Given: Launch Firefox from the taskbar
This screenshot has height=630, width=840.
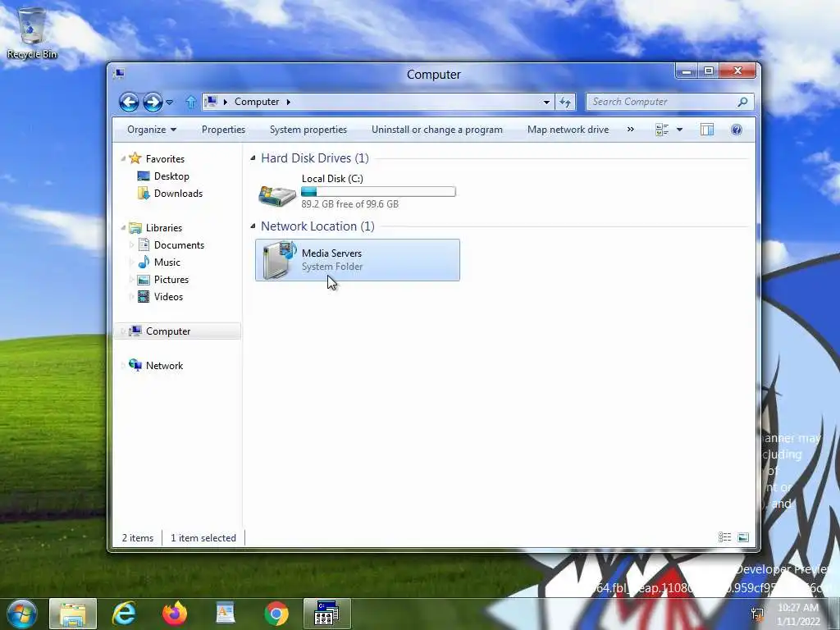Looking at the screenshot, I should (175, 614).
